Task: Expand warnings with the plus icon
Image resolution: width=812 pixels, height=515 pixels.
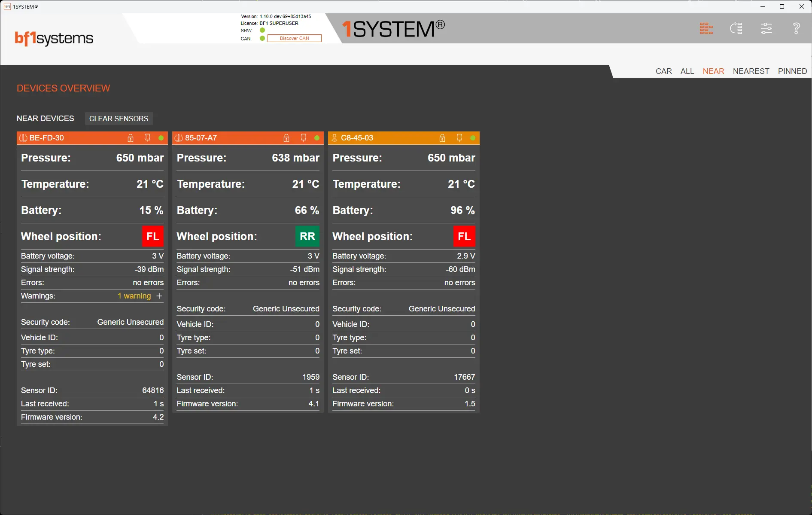Action: point(159,296)
